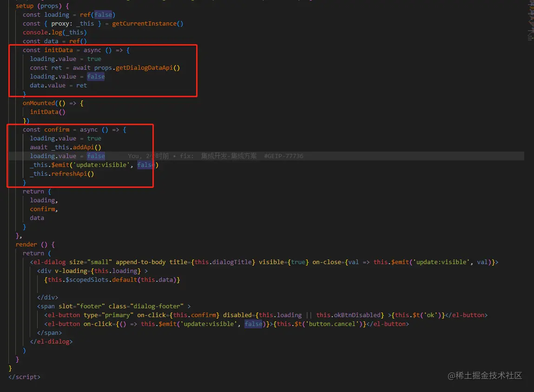
Task: Click this.okBtnDisabled in disabled attribute
Action: pos(348,315)
